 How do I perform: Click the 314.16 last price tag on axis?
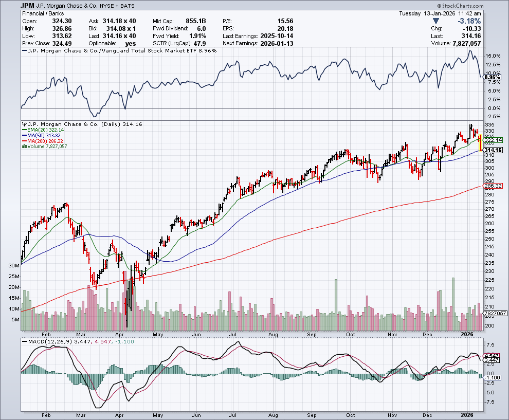[x=493, y=150]
